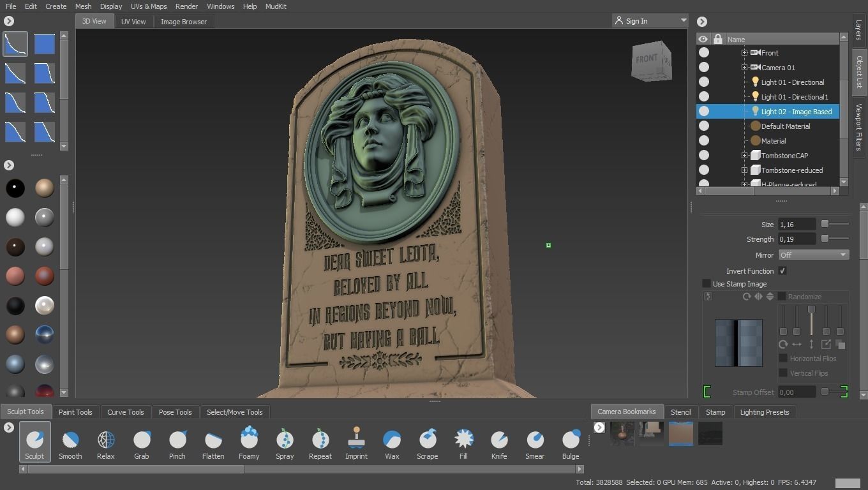Expand the Camera 01 tree node
868x490 pixels.
744,68
